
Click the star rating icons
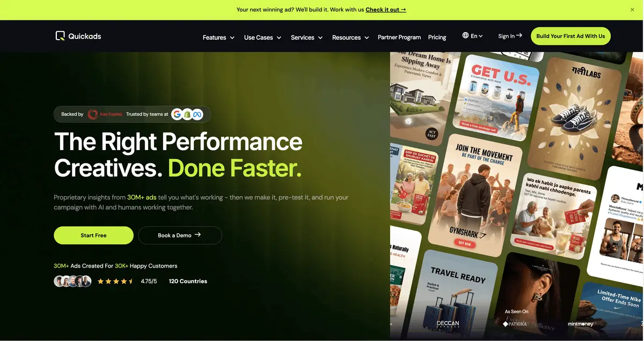click(x=115, y=281)
